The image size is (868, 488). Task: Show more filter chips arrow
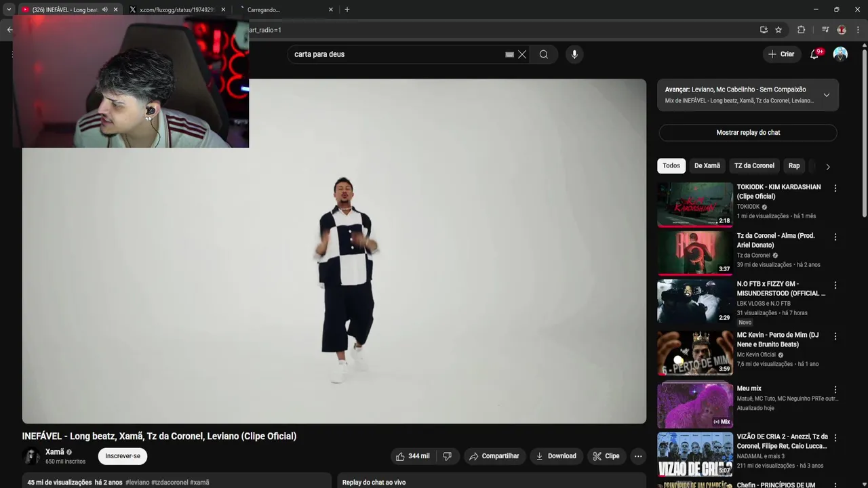(x=827, y=166)
